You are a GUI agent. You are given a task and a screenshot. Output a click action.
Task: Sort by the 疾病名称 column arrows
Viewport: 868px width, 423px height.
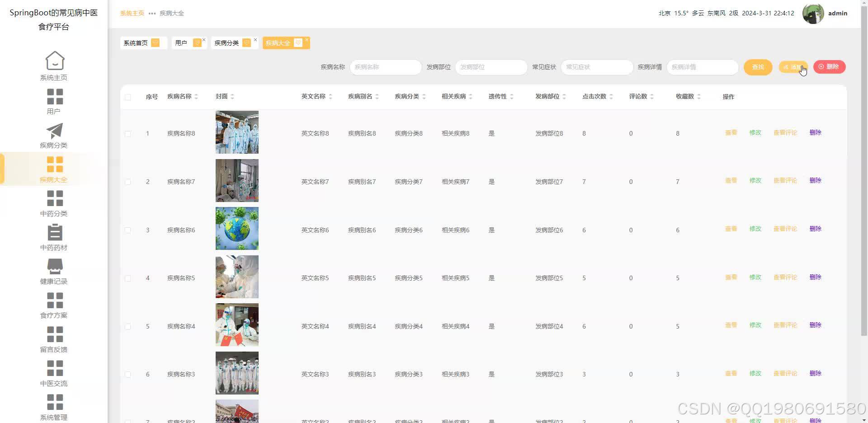tap(196, 97)
